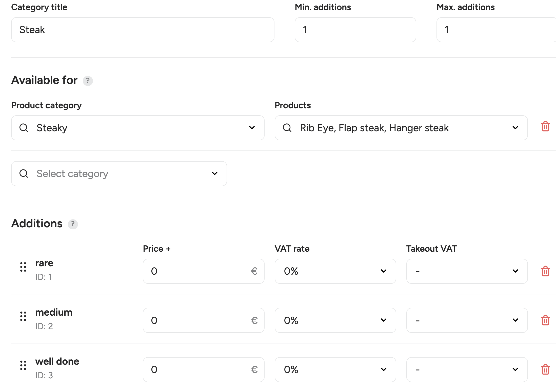This screenshot has height=392, width=556.
Task: Open the Steaky product category dropdown
Action: point(138,128)
